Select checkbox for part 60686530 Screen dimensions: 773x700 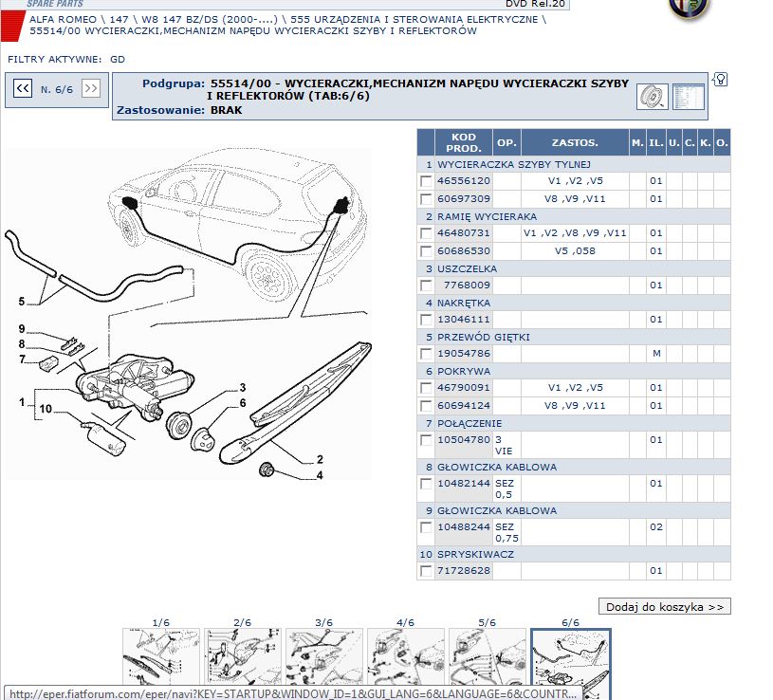coord(426,251)
